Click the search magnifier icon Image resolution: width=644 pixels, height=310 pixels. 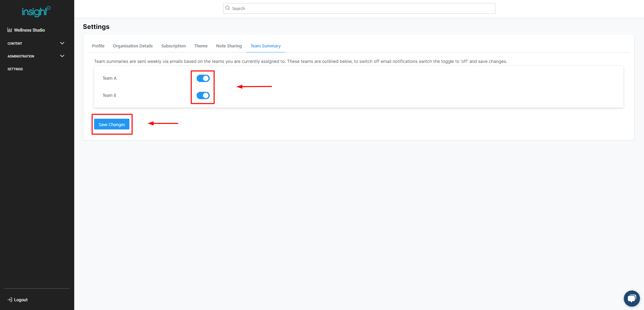click(x=228, y=8)
